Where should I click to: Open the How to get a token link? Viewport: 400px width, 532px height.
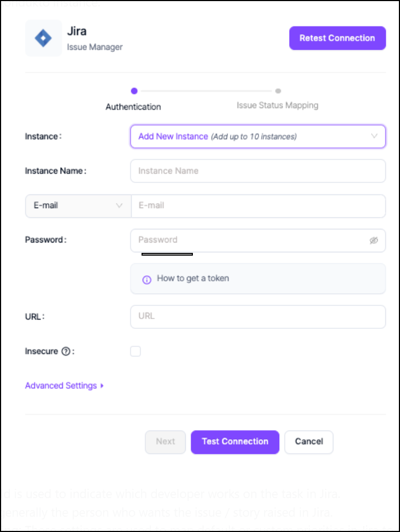tap(193, 279)
